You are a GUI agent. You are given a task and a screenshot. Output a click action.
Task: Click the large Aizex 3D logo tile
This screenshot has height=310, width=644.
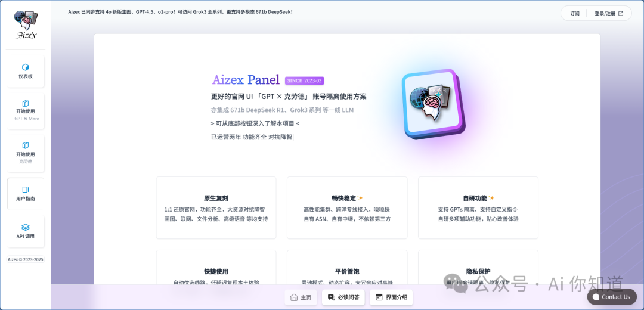coord(434,104)
